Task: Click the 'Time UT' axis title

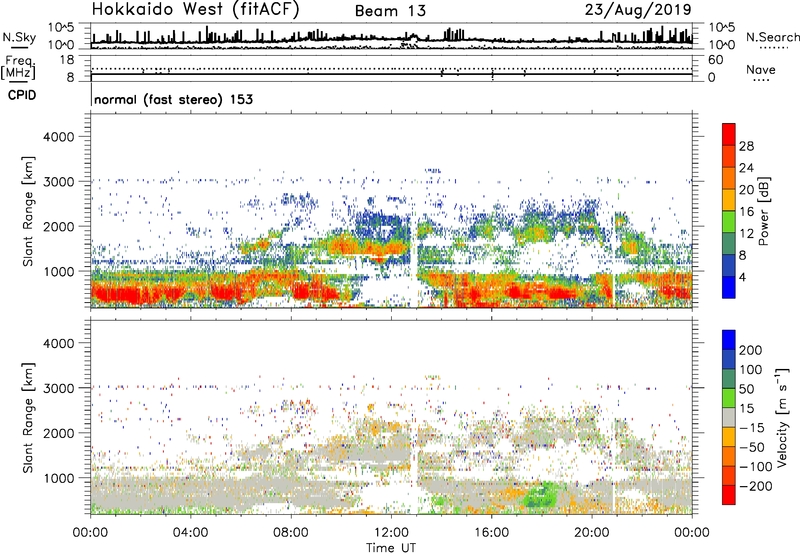Action: [x=391, y=548]
